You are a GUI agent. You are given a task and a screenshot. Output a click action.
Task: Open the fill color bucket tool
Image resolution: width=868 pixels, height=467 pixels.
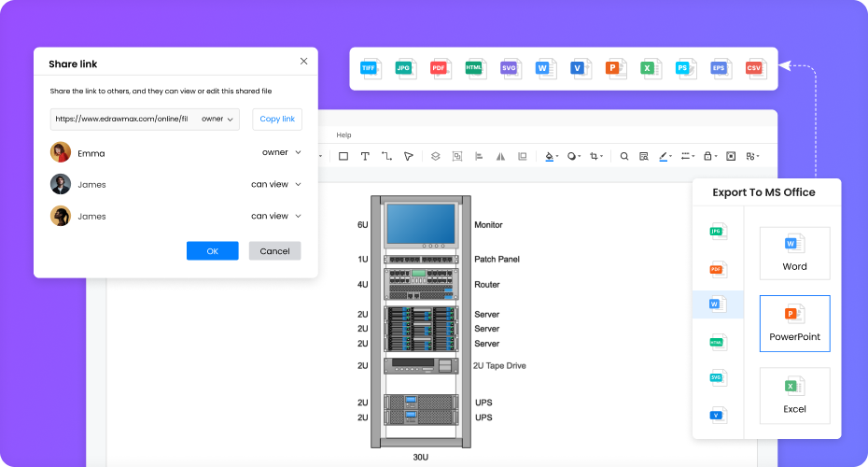[550, 156]
